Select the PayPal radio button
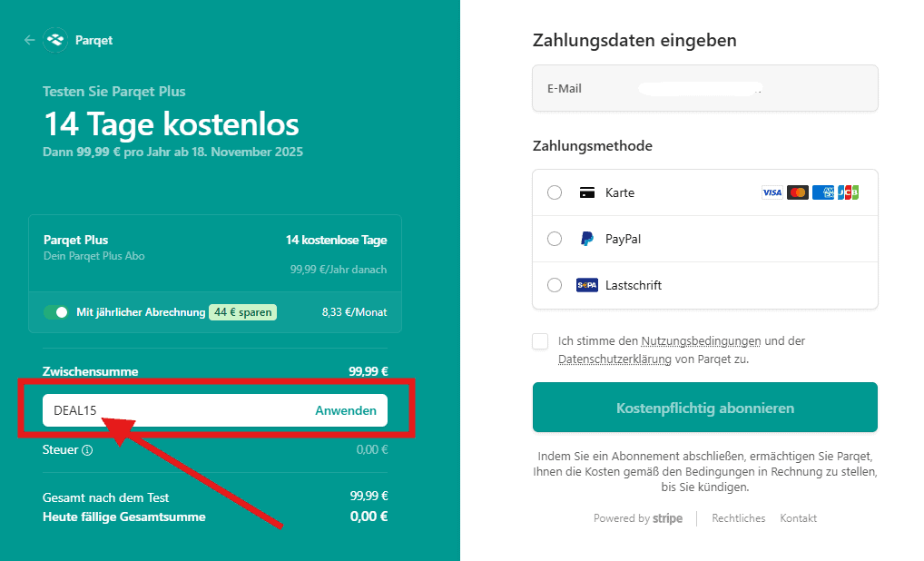 tap(555, 239)
